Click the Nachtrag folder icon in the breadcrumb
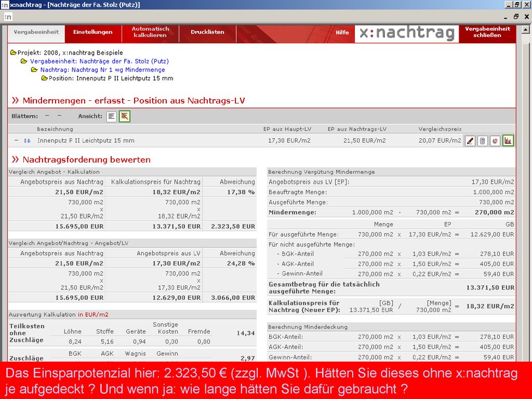This screenshot has height=399, width=532. [x=34, y=70]
